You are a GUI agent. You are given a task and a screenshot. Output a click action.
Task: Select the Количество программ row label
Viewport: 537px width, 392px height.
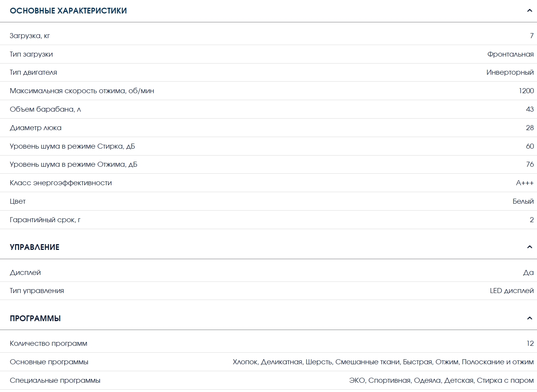click(48, 343)
